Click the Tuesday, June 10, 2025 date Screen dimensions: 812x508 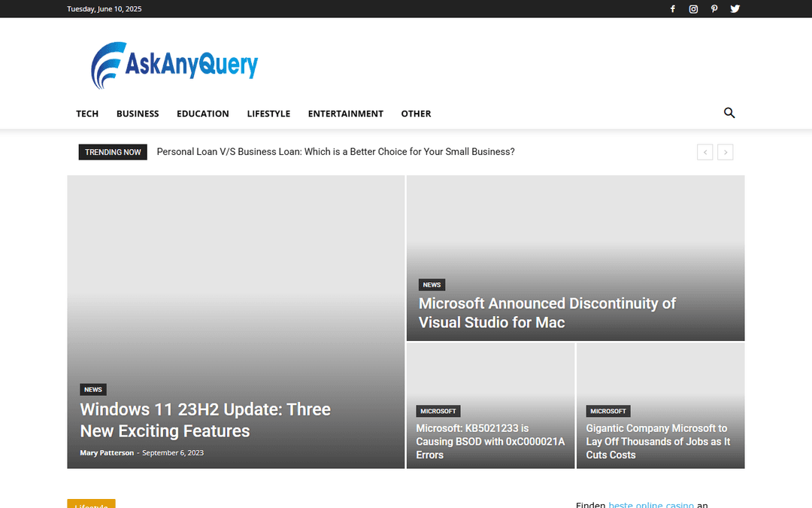click(x=104, y=9)
